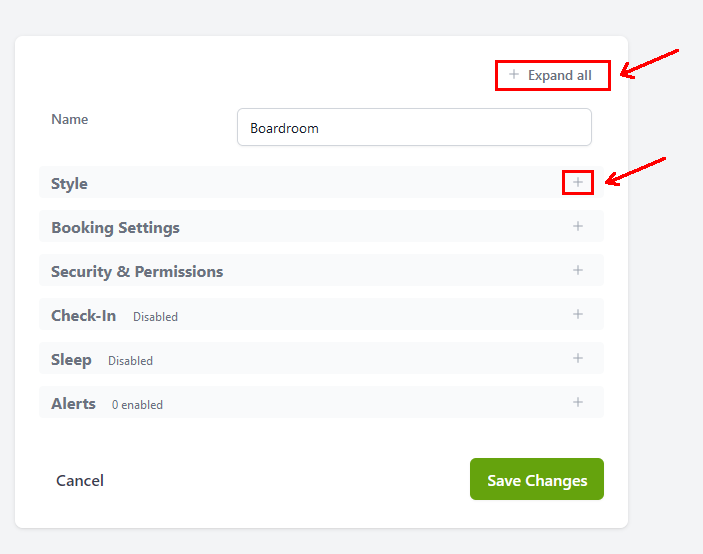
Task: Click the plus icon for Security & Permissions
Action: coord(578,270)
